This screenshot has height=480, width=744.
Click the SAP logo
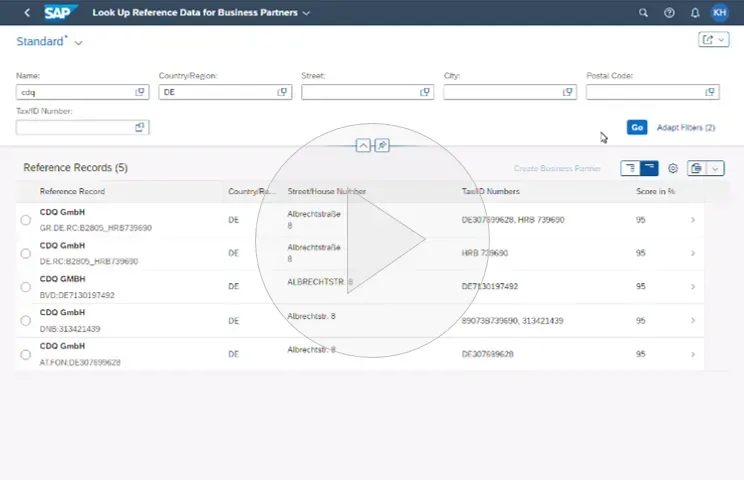(60, 12)
